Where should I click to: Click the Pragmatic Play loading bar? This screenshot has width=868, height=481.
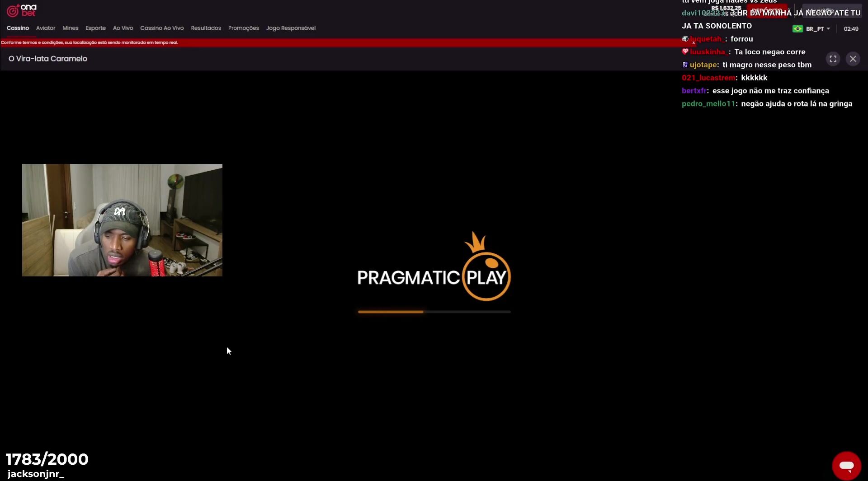click(x=434, y=312)
